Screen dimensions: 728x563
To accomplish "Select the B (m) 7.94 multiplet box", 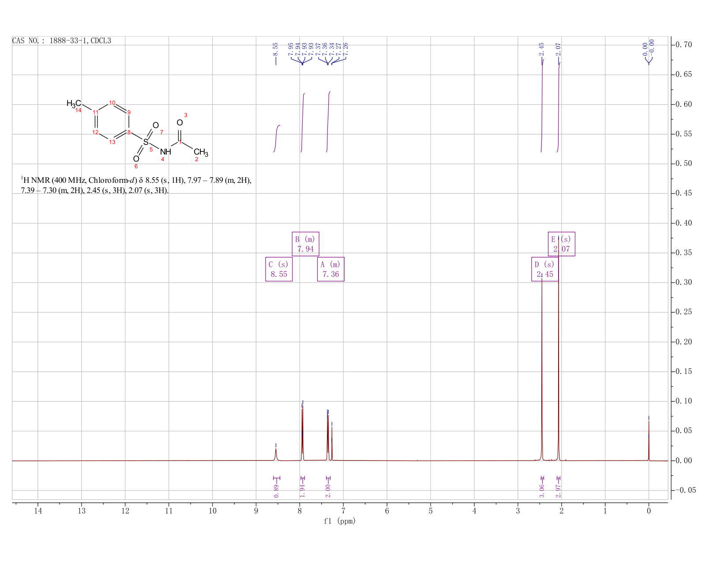I will pyautogui.click(x=305, y=244).
